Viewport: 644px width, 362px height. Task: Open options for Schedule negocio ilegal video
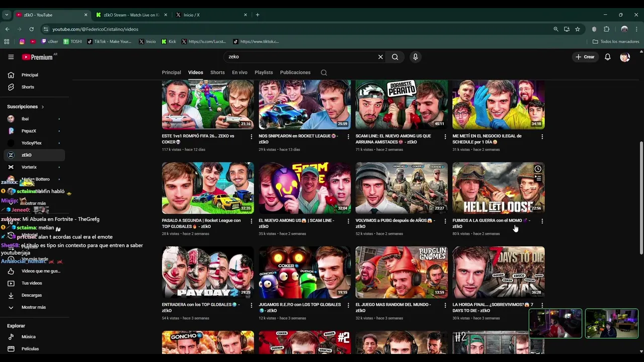coord(542,137)
